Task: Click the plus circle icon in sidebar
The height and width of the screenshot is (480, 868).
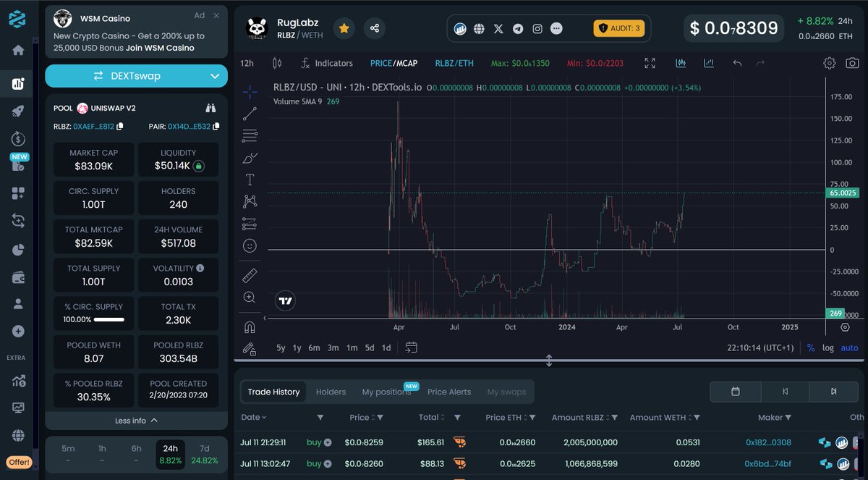Action: (x=18, y=331)
